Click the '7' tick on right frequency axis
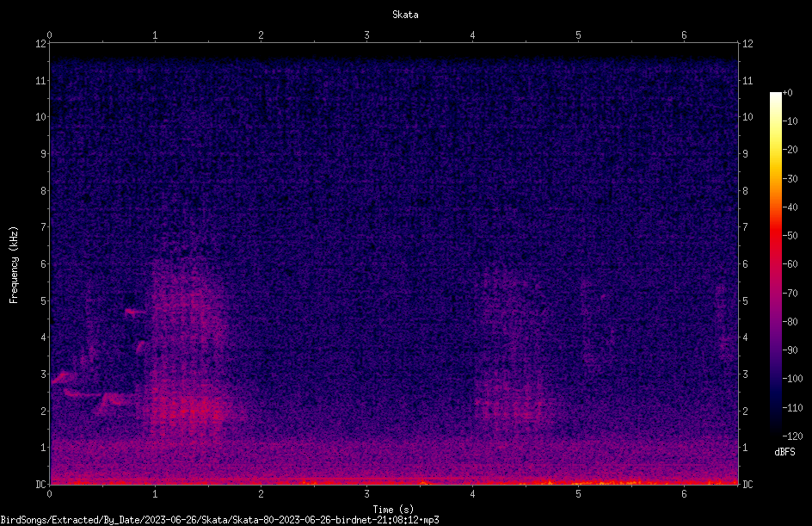The width and height of the screenshot is (812, 526). click(745, 227)
